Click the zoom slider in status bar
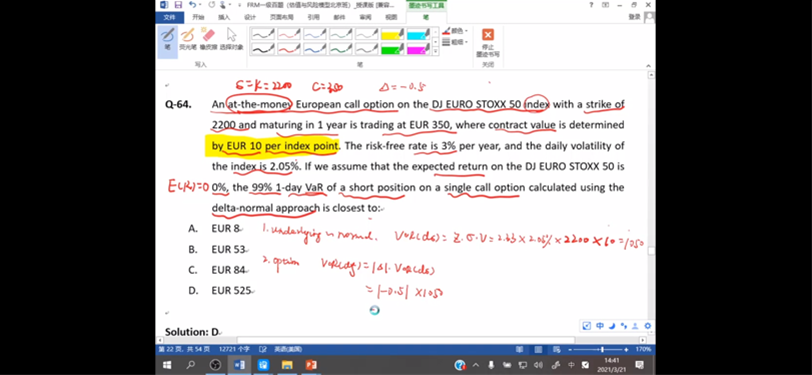812x375 pixels. point(601,349)
